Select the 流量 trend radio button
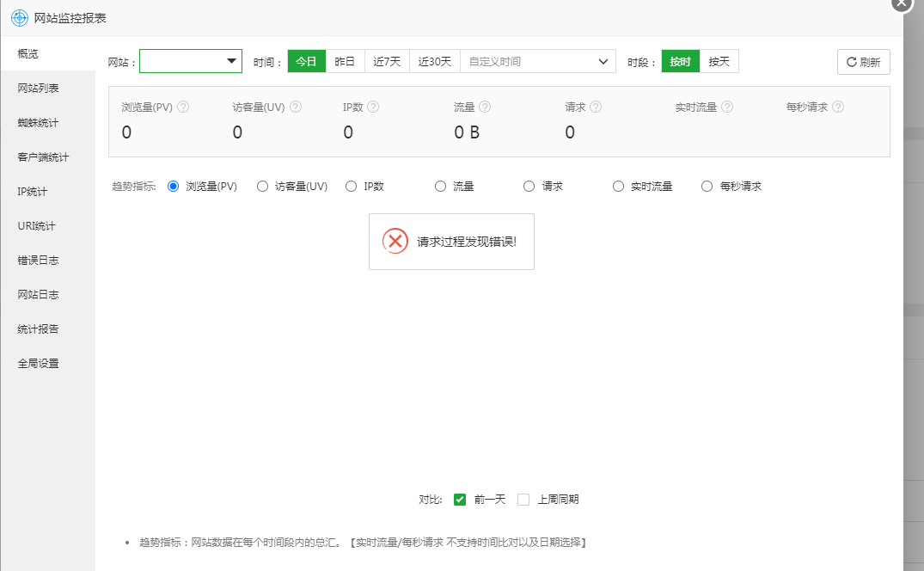This screenshot has height=571, width=924. 441,186
